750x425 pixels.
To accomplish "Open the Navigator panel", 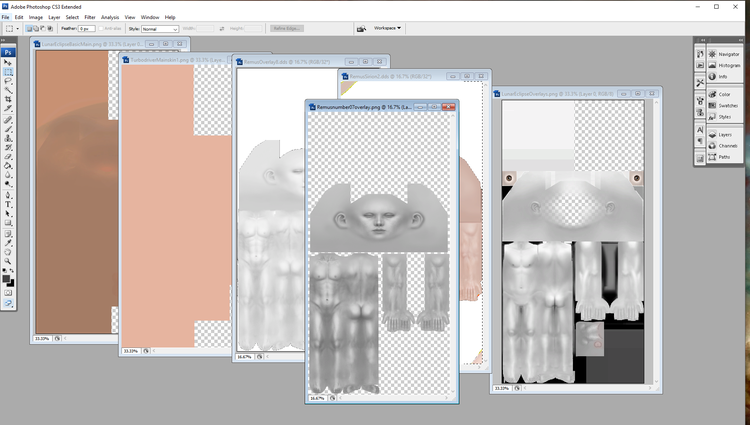I will [724, 54].
